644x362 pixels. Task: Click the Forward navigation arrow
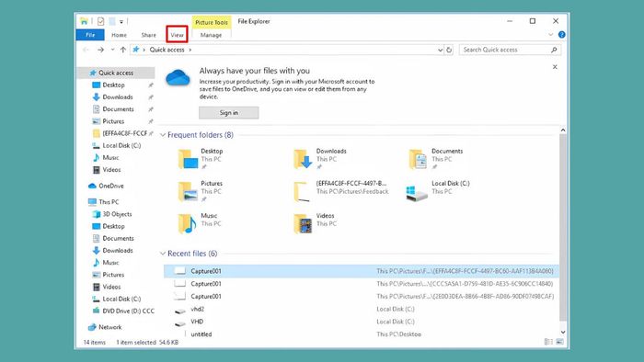100,50
